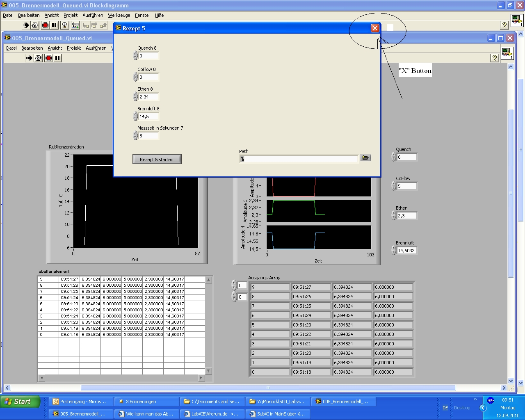
Task: Click Ethen 8 value field showing 2,34
Action: [x=148, y=97]
